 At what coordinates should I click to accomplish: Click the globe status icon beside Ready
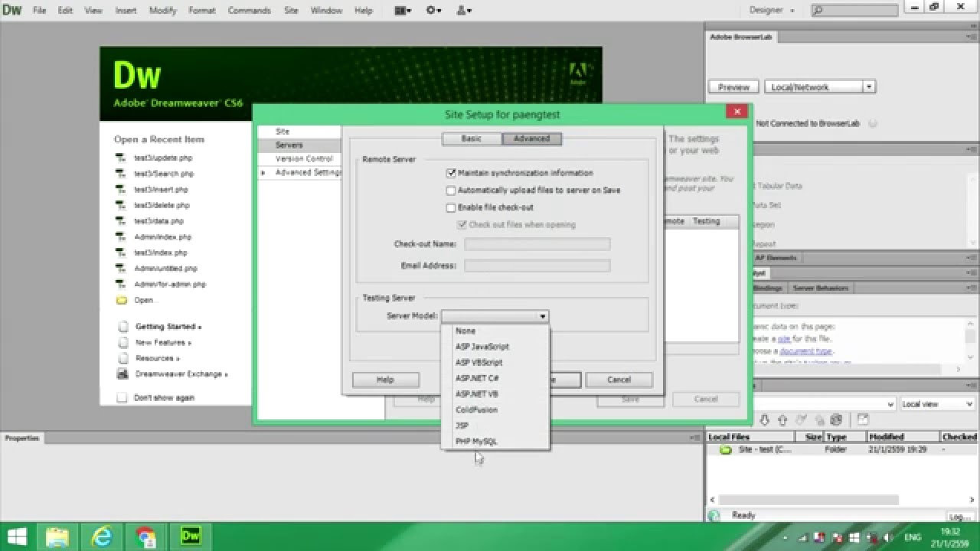click(x=714, y=516)
